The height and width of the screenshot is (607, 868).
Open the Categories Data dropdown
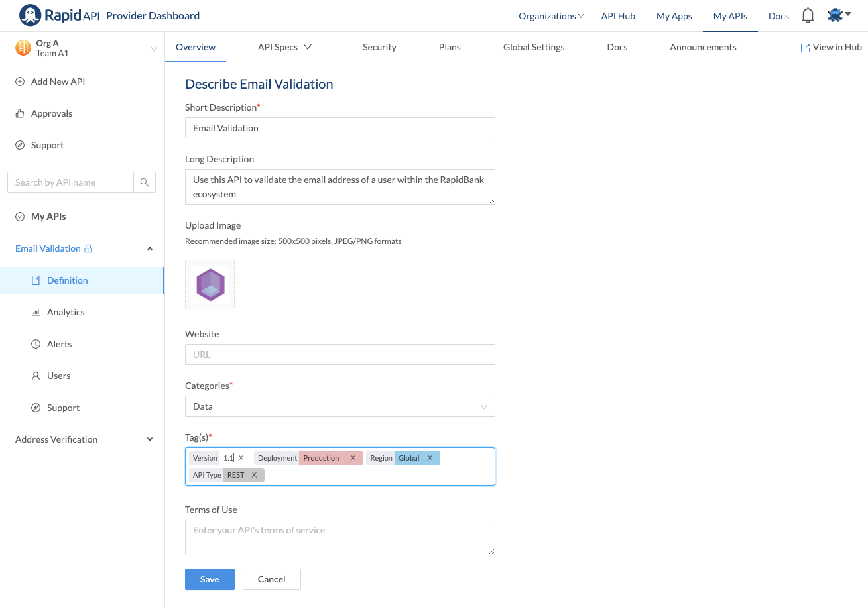click(x=340, y=406)
